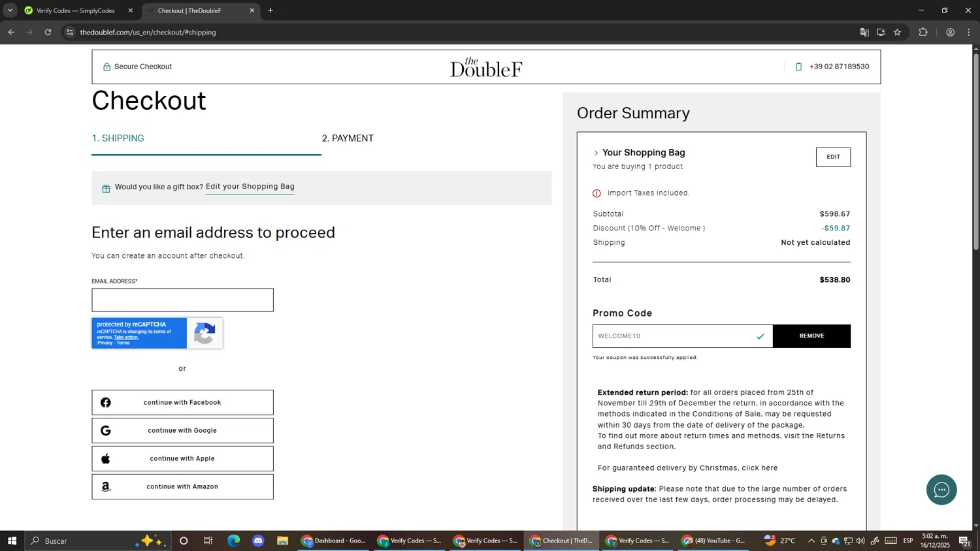This screenshot has width=980, height=551.
Task: Show hidden system tray icons
Action: tap(811, 541)
